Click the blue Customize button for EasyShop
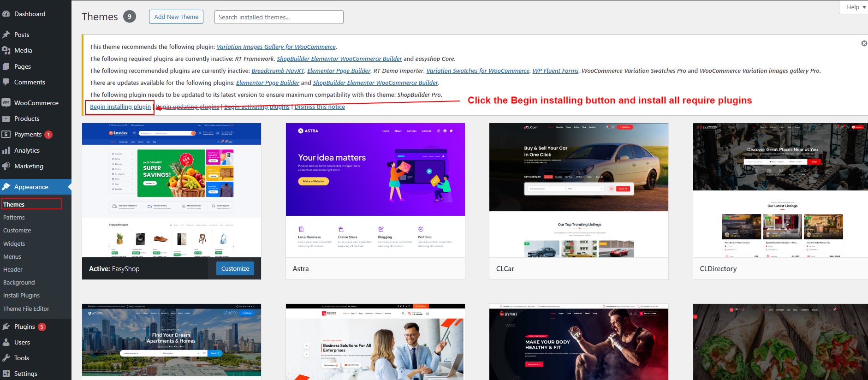 [235, 268]
